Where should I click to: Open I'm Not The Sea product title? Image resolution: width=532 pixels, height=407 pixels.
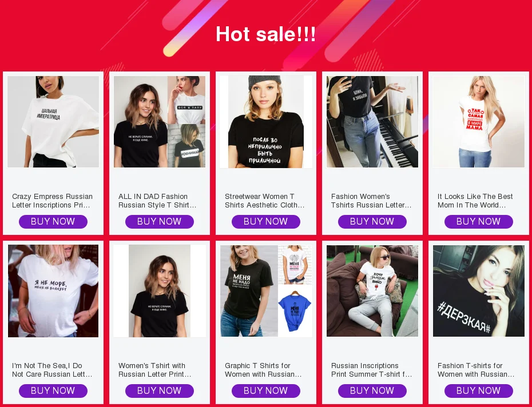coord(52,370)
